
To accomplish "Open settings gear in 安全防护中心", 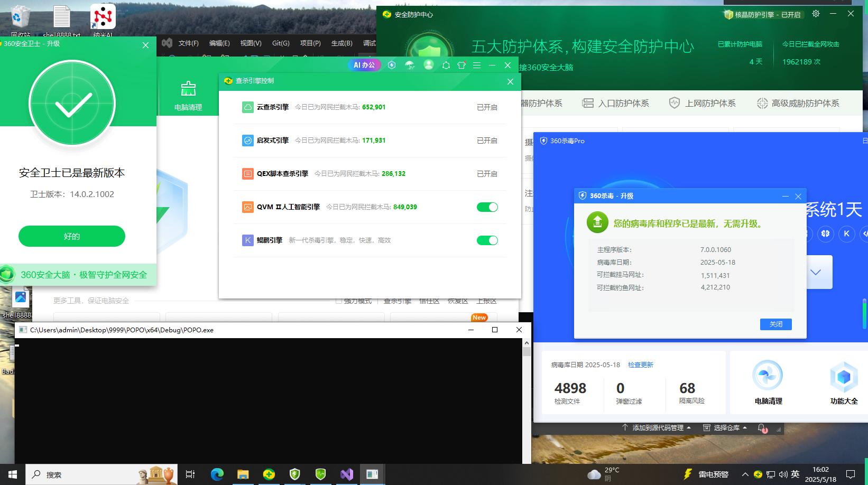I will 816,14.
